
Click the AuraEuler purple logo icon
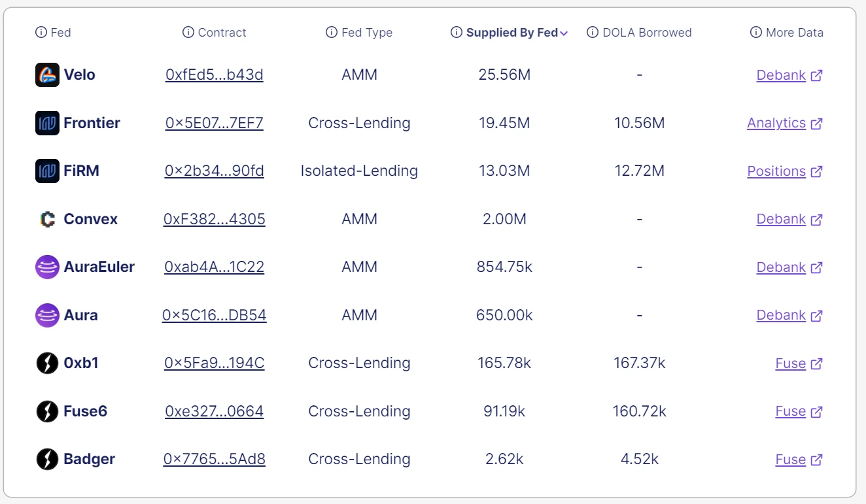tap(47, 267)
